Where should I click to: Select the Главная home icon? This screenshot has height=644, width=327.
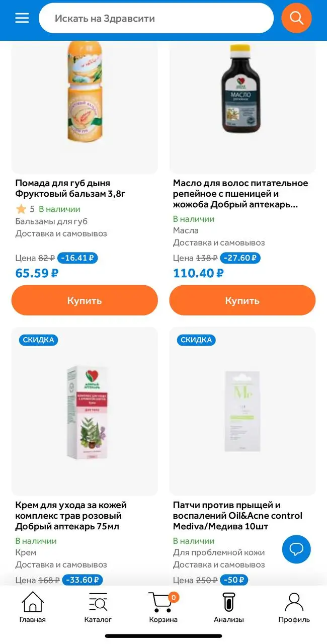pos(32,602)
